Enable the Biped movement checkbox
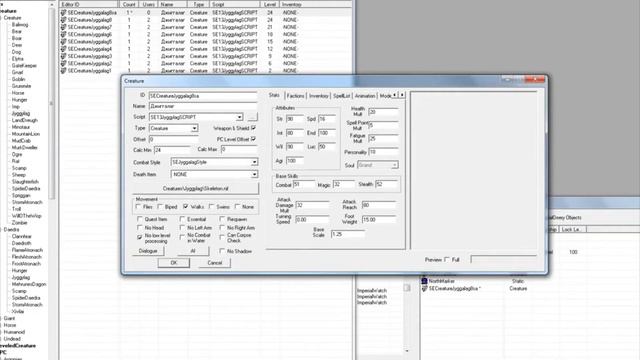Screen dimensions: 640x360 tap(160, 207)
